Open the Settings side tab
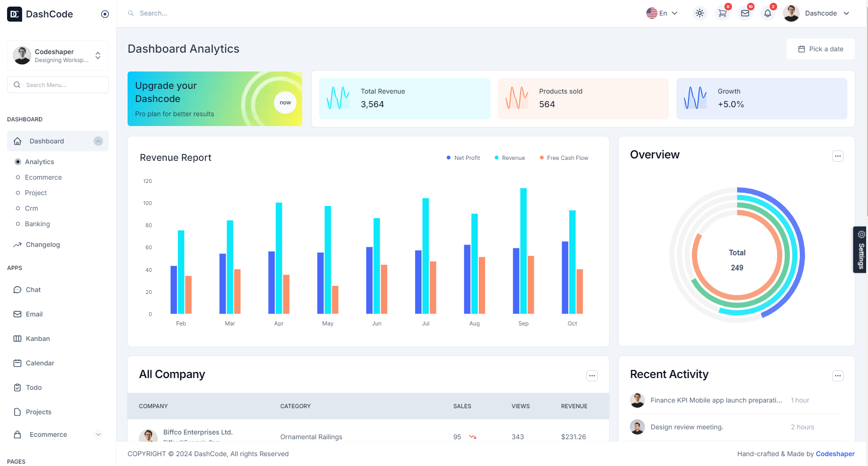This screenshot has height=466, width=868. tap(860, 250)
